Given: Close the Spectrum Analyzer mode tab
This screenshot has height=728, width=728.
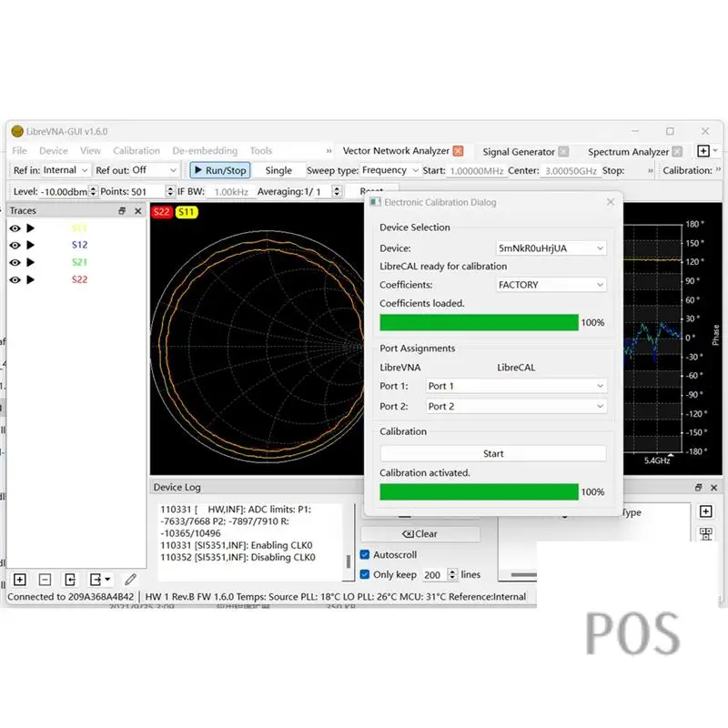Looking at the screenshot, I should (x=678, y=152).
